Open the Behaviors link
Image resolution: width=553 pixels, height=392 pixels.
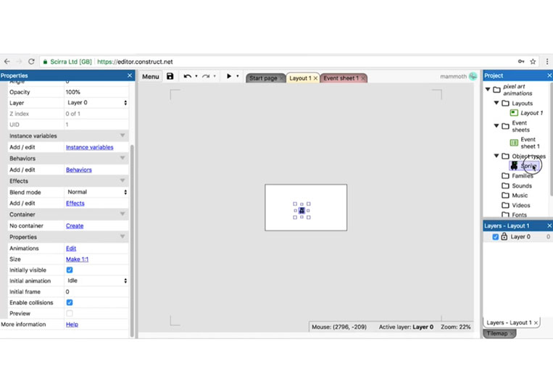(x=79, y=170)
